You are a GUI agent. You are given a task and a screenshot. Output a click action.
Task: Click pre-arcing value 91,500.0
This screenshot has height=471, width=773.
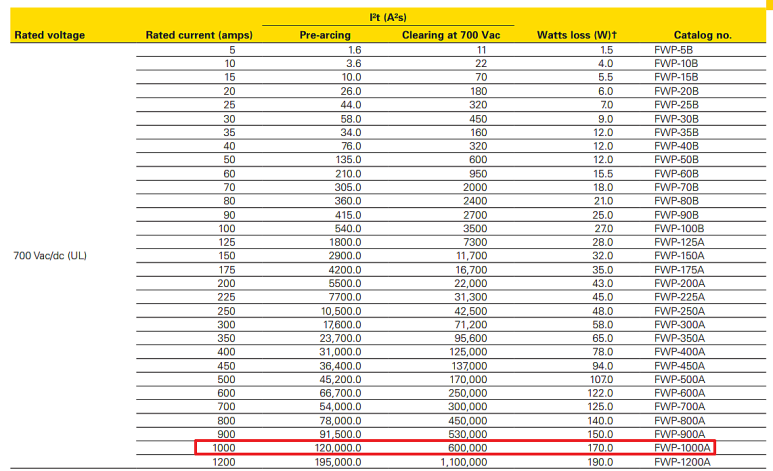341,435
